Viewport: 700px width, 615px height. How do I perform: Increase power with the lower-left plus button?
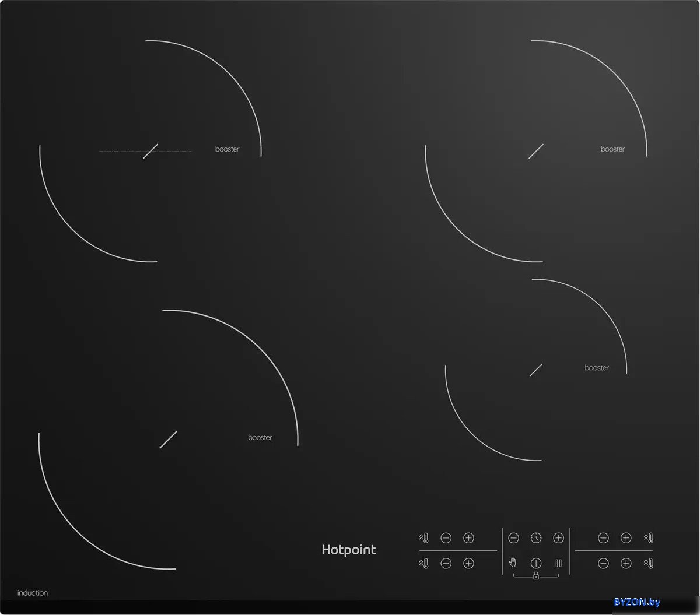[x=468, y=563]
